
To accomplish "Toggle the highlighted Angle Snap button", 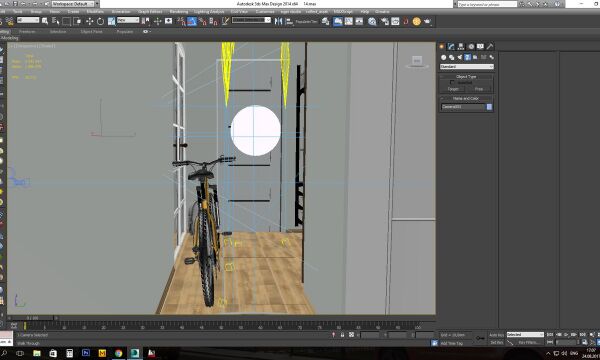I will [192, 21].
